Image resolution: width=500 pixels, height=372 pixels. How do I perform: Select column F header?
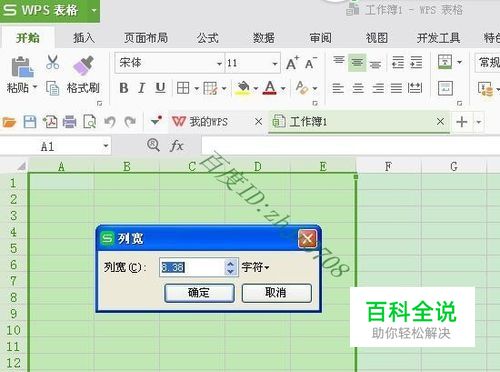(388, 166)
